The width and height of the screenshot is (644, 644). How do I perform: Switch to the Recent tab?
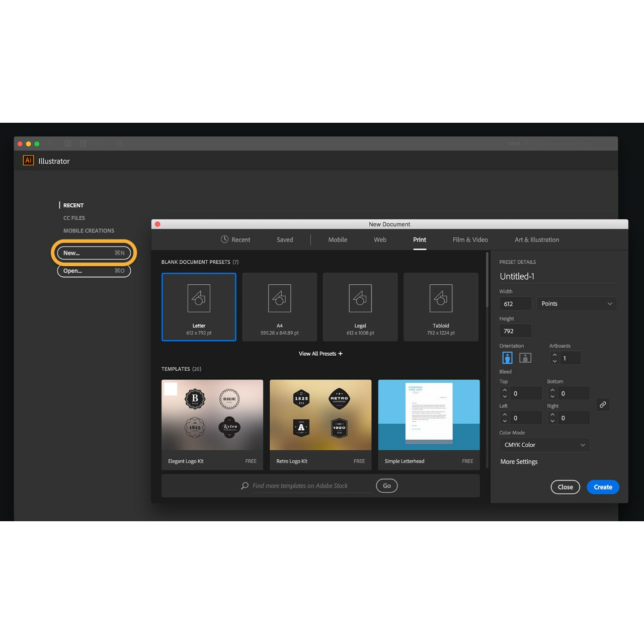pyautogui.click(x=235, y=239)
